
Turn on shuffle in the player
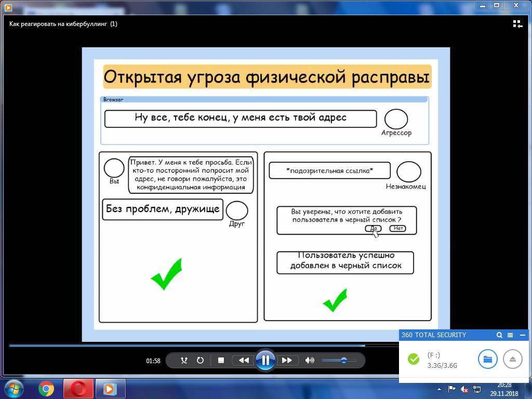tap(184, 360)
